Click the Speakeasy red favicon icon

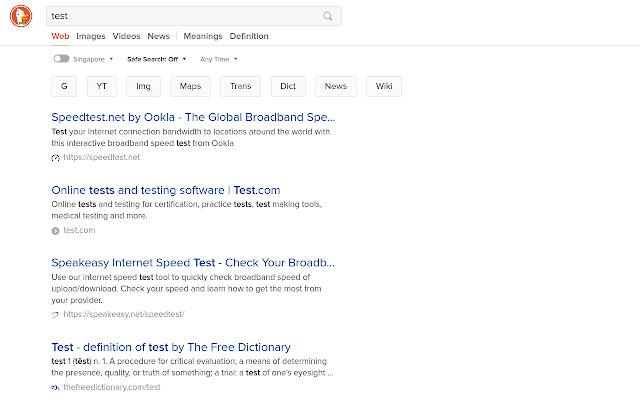coord(56,314)
